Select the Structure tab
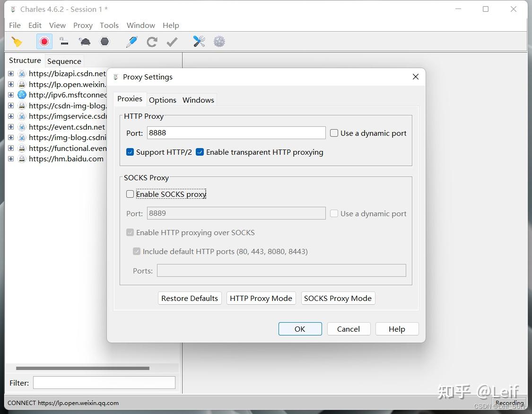 (x=25, y=61)
